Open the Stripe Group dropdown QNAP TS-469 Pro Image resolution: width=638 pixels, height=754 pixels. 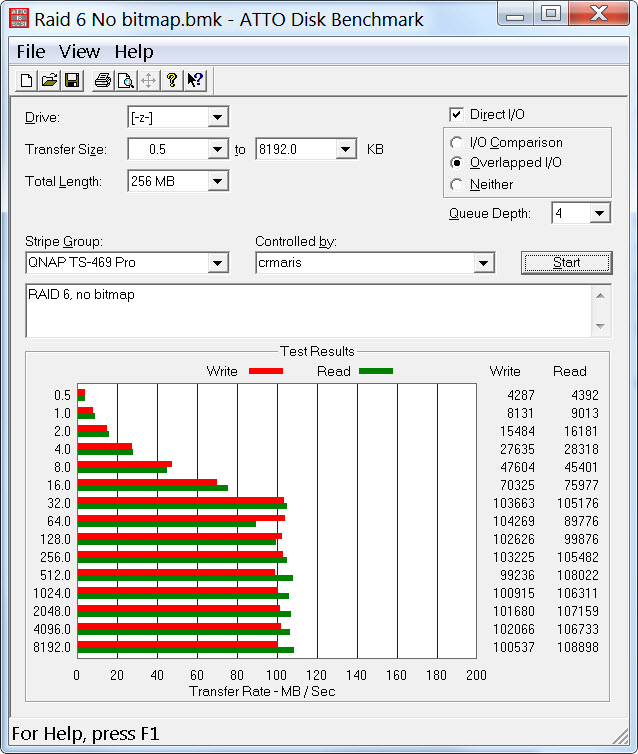[217, 263]
